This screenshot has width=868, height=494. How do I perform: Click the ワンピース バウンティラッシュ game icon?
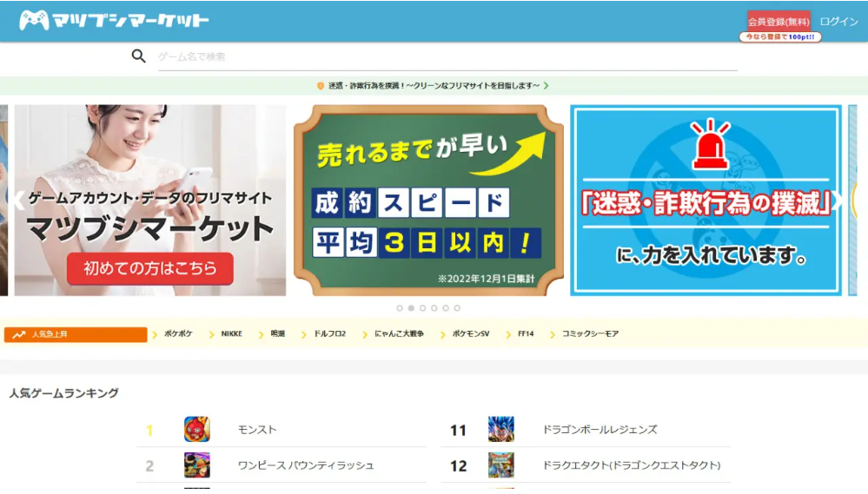(x=197, y=465)
